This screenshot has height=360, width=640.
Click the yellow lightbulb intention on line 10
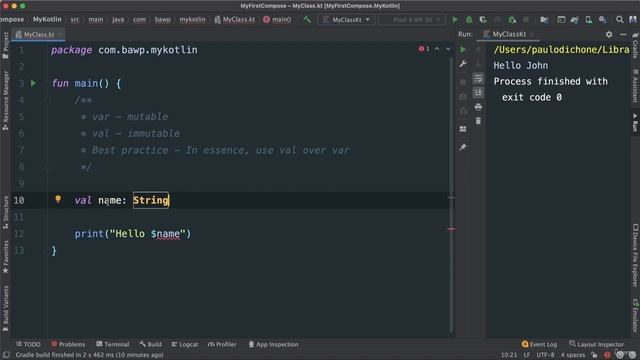point(58,199)
